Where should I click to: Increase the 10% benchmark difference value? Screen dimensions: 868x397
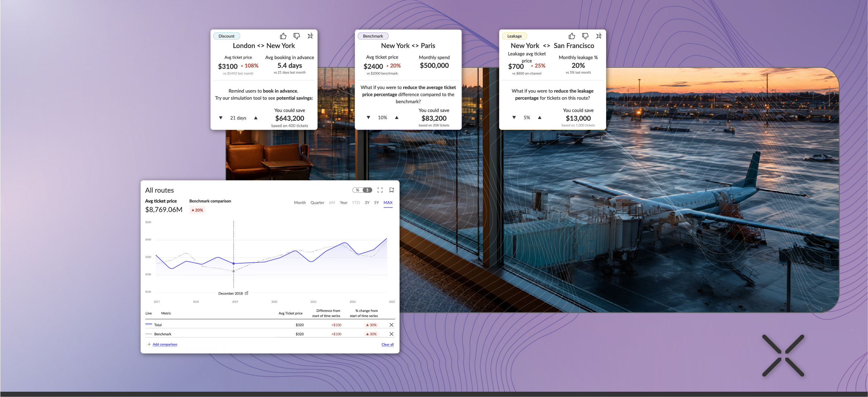(397, 118)
